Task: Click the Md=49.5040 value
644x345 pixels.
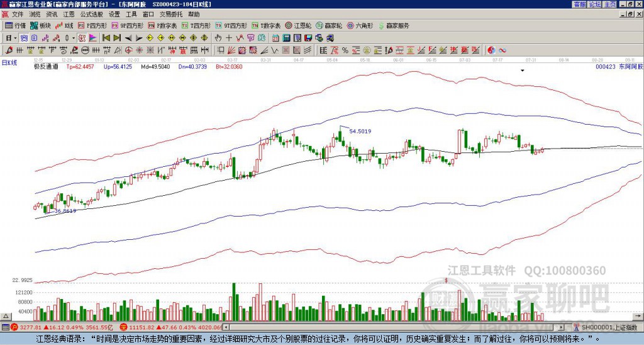Action: (x=156, y=66)
